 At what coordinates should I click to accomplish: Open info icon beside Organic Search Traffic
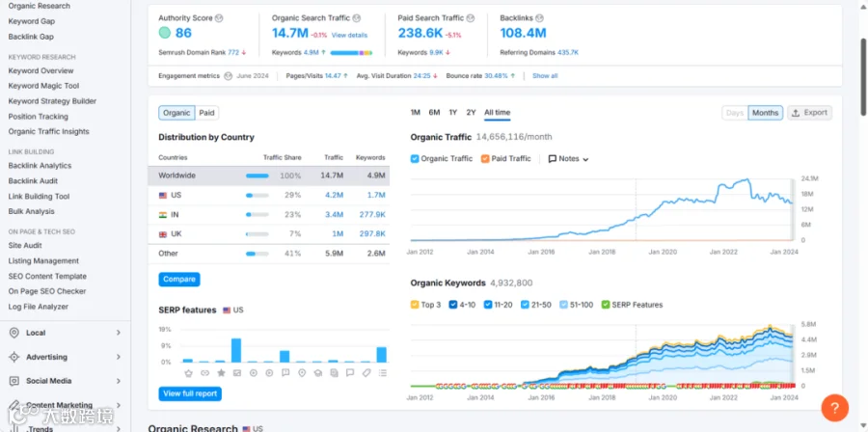click(357, 18)
